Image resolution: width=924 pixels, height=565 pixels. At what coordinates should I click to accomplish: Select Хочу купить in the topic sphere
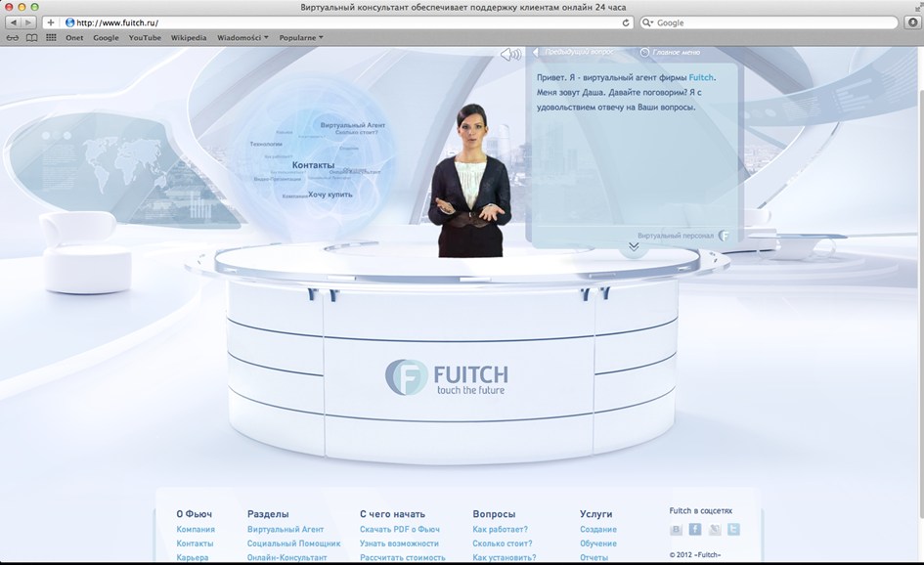point(330,195)
